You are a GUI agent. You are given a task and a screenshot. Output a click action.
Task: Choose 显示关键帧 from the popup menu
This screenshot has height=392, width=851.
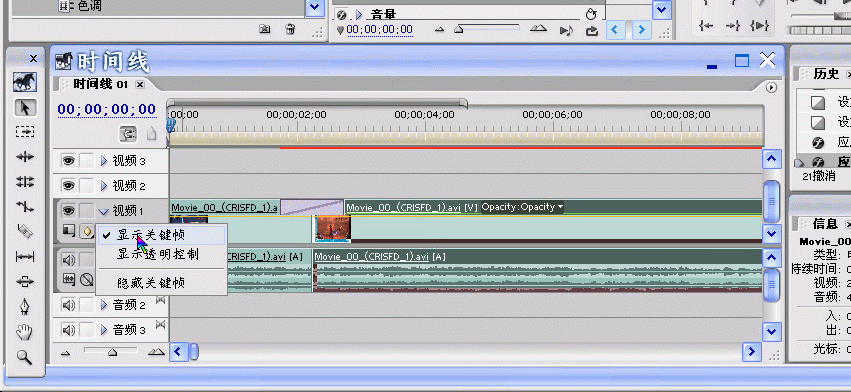(161, 235)
